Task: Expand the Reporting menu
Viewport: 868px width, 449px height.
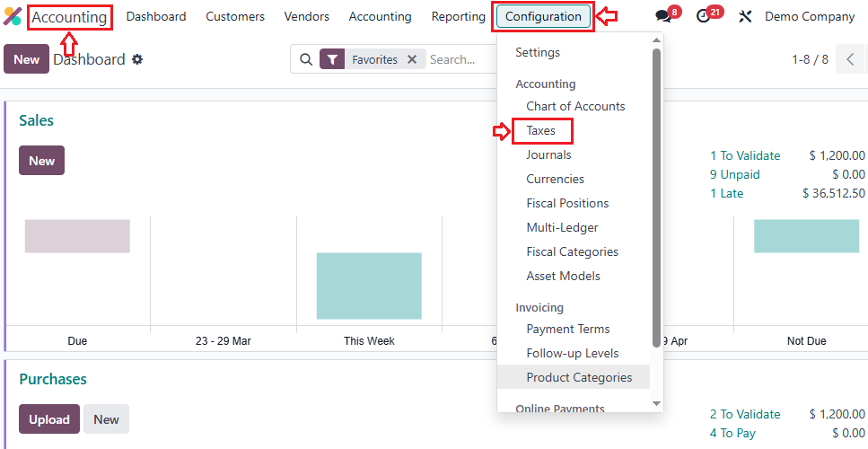Action: point(458,16)
